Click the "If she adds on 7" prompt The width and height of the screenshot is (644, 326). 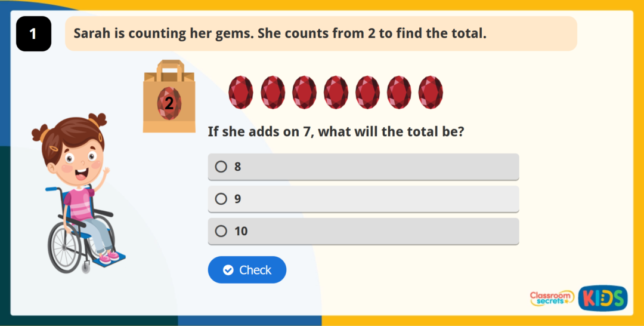coord(336,131)
